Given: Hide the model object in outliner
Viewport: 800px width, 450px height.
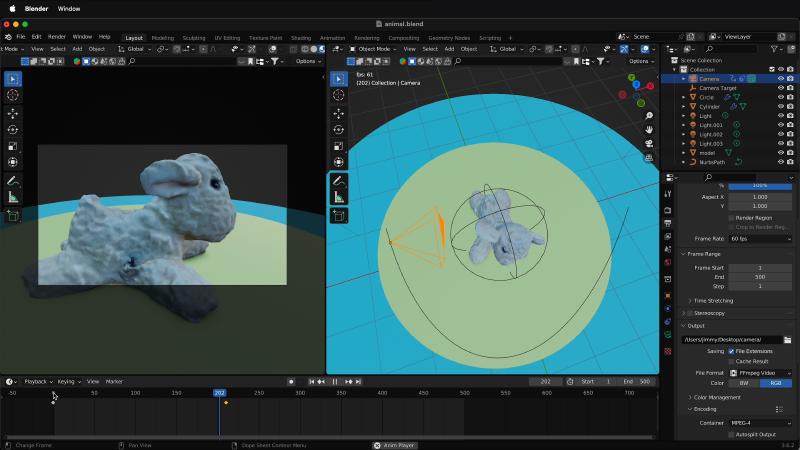Looking at the screenshot, I should click(781, 153).
